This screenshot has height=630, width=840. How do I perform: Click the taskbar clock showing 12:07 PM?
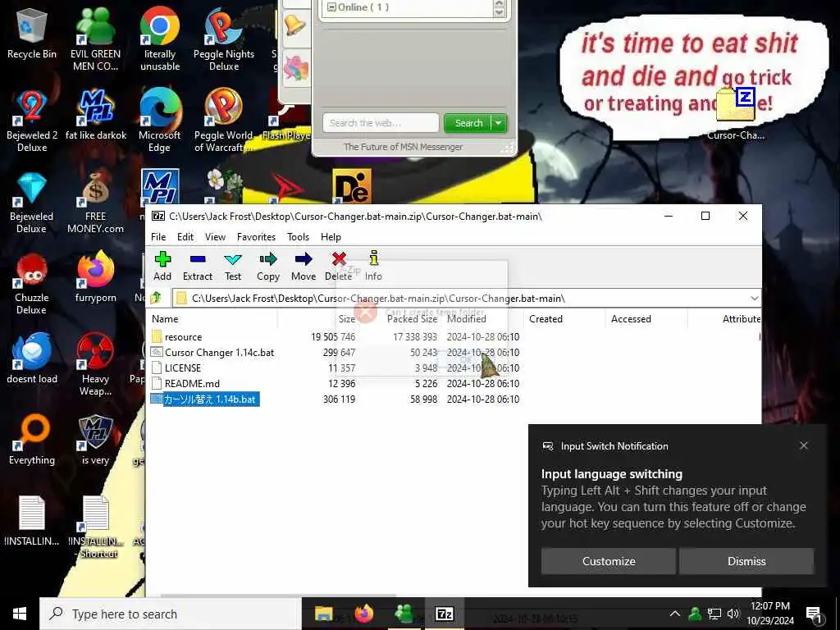pos(769,614)
